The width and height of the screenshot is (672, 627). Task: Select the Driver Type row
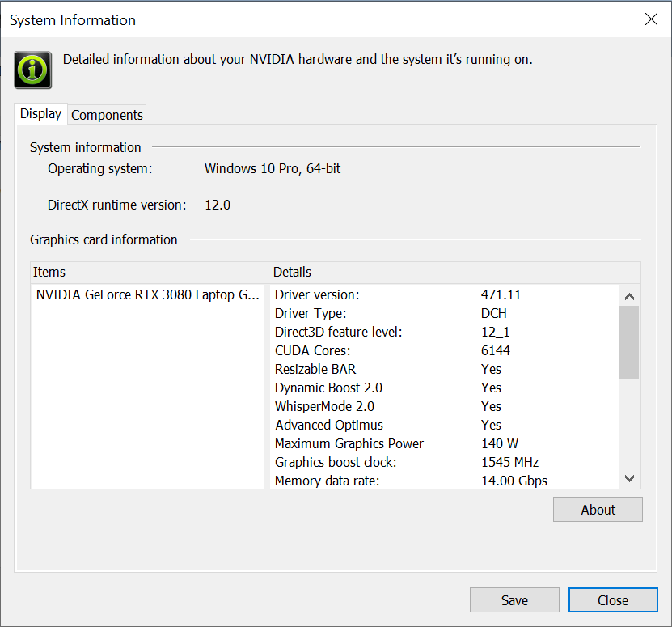pos(445,314)
